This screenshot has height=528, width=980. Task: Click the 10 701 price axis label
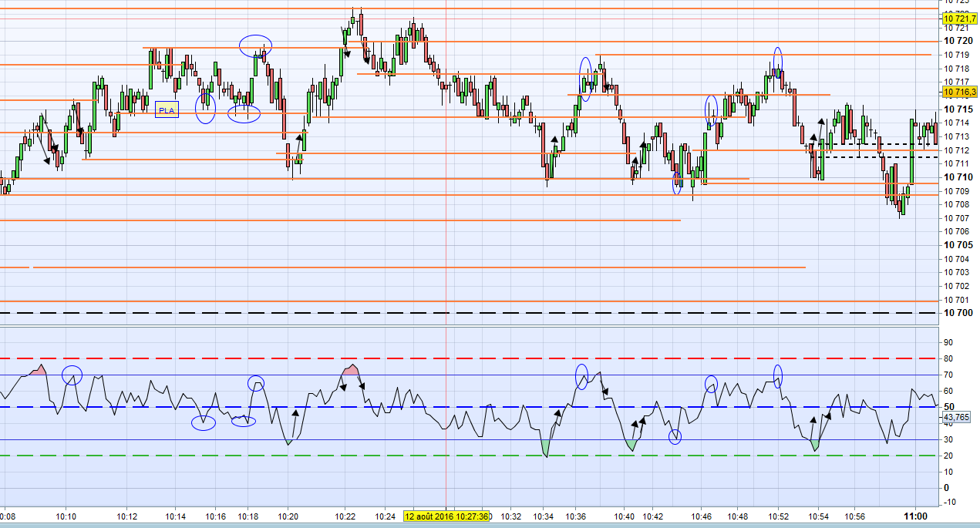(957, 300)
